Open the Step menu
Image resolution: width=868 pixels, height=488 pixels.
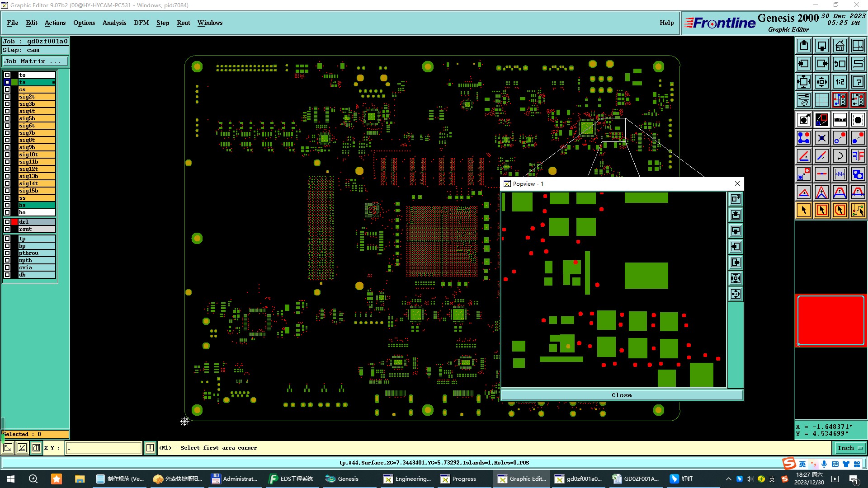point(163,23)
